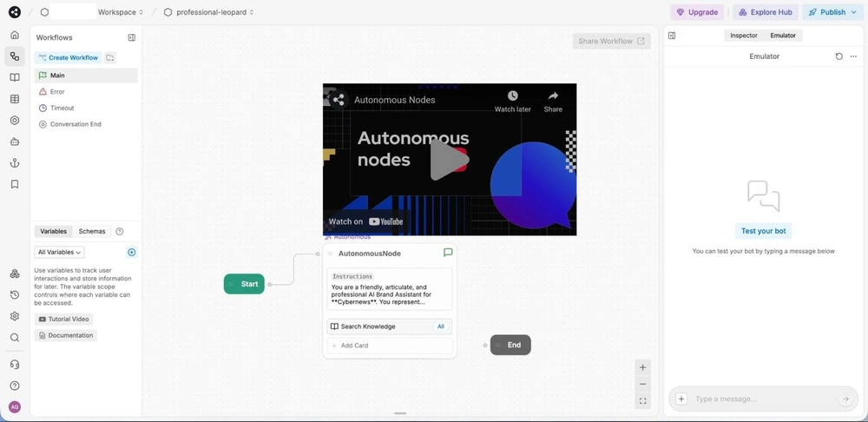Open the bookmark library icon
Viewport: 868px width, 422px height.
point(15,184)
